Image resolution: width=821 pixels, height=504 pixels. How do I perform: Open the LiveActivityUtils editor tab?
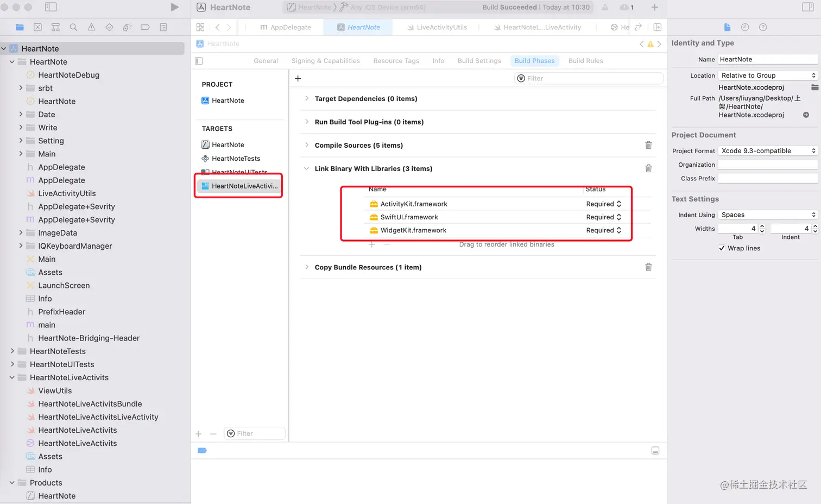click(x=437, y=27)
